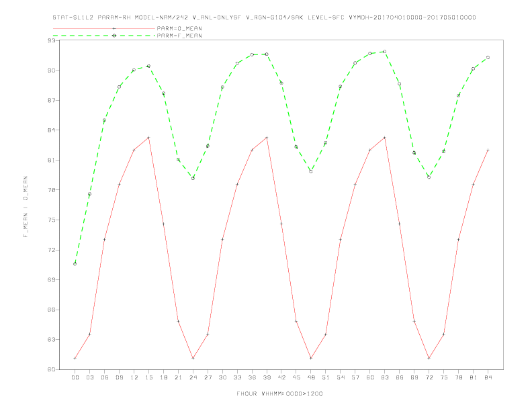Click the 48 forecast hour x-axis label
The image size is (532, 411).
pos(311,377)
